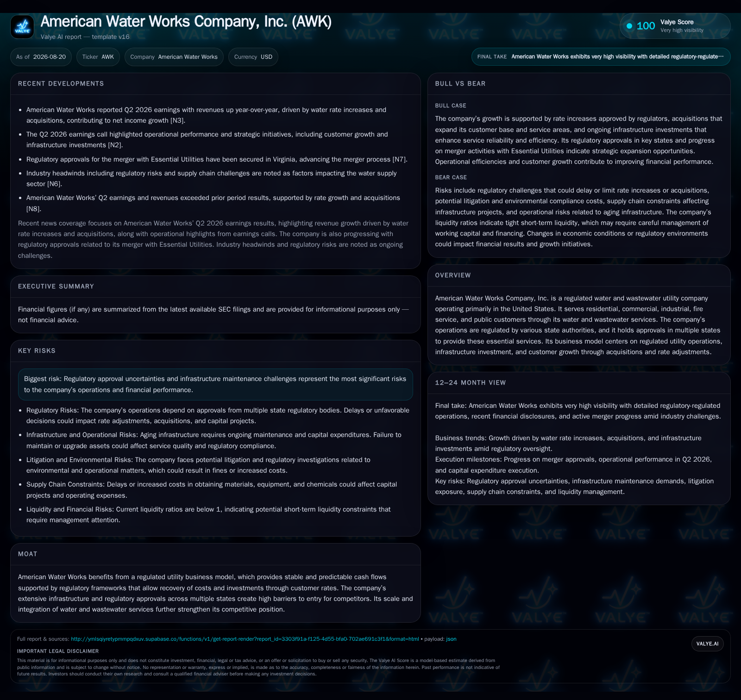The height and width of the screenshot is (700, 741).
Task: Click the Currency USD pill
Action: 253,57
